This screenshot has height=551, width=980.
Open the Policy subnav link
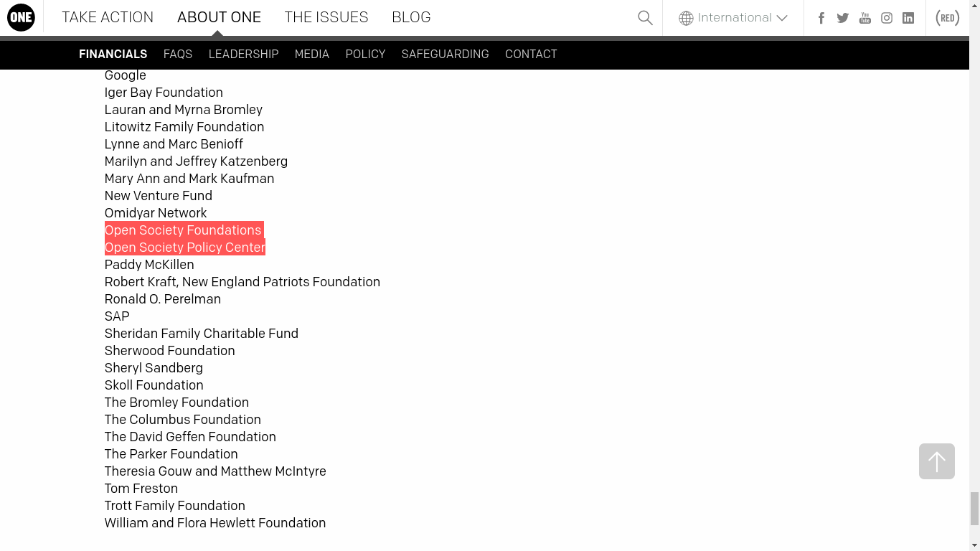pos(365,54)
